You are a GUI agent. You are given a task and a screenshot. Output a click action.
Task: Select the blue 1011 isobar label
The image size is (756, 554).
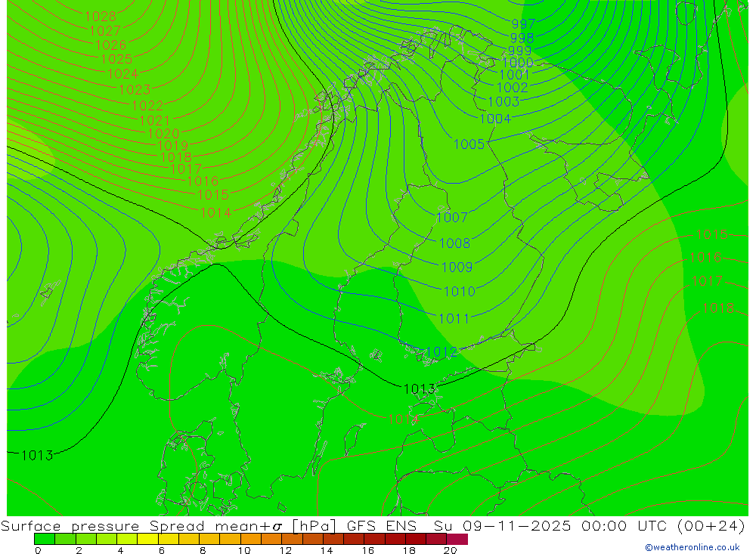454,319
